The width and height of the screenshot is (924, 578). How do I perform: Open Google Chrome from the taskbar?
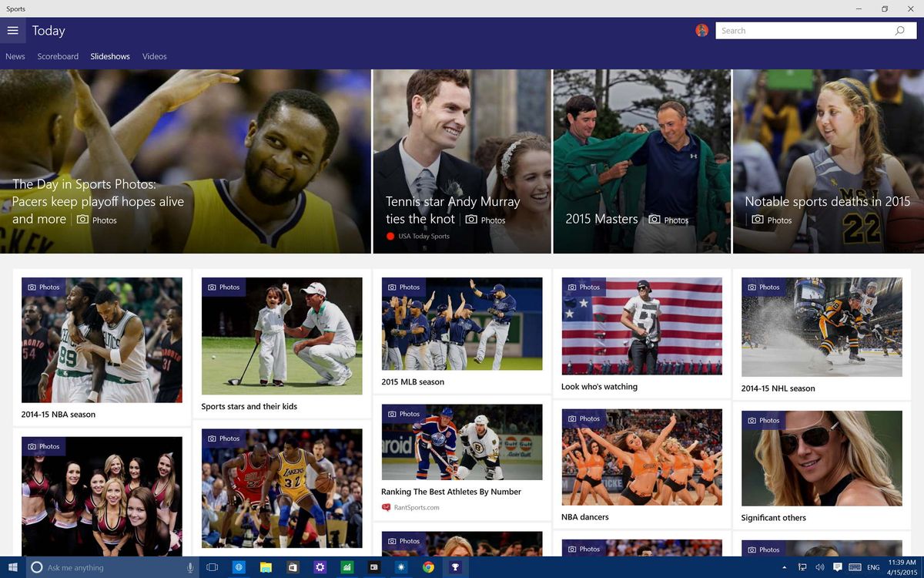pos(428,567)
